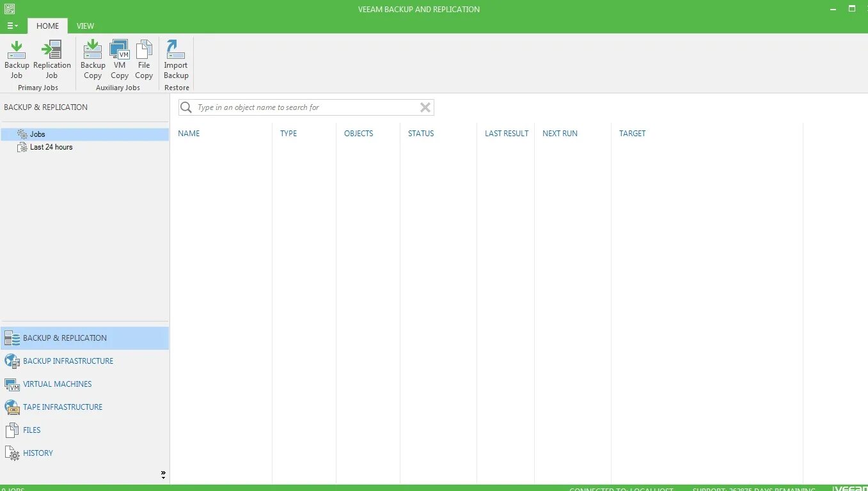
Task: Click Import Backup in Restore group
Action: [176, 59]
